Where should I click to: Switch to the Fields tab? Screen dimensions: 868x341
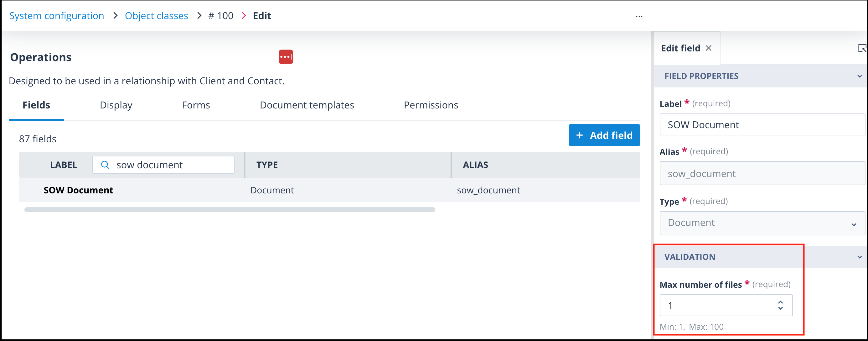click(36, 105)
